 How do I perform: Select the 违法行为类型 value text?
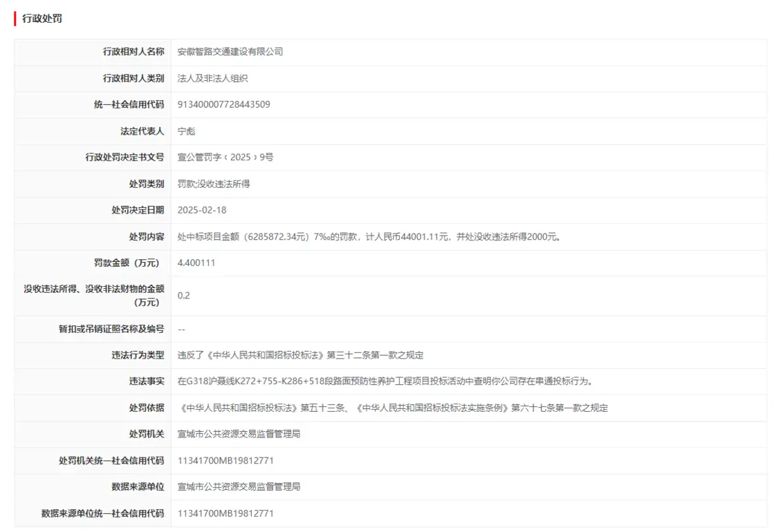(300, 355)
